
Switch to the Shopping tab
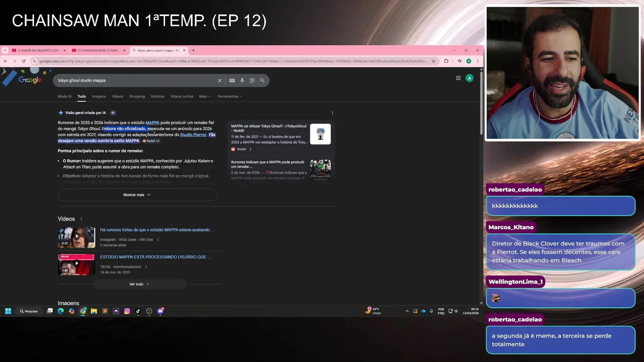coord(137,97)
